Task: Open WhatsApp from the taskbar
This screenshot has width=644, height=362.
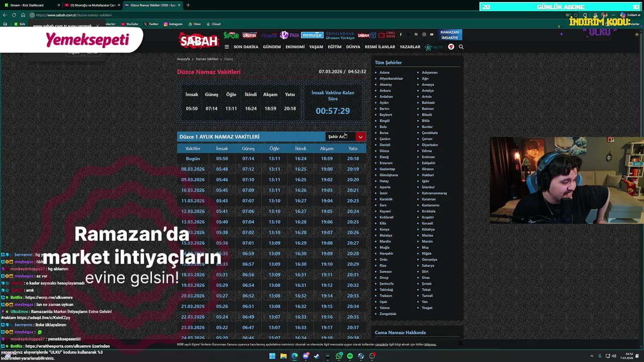Action: click(x=339, y=356)
